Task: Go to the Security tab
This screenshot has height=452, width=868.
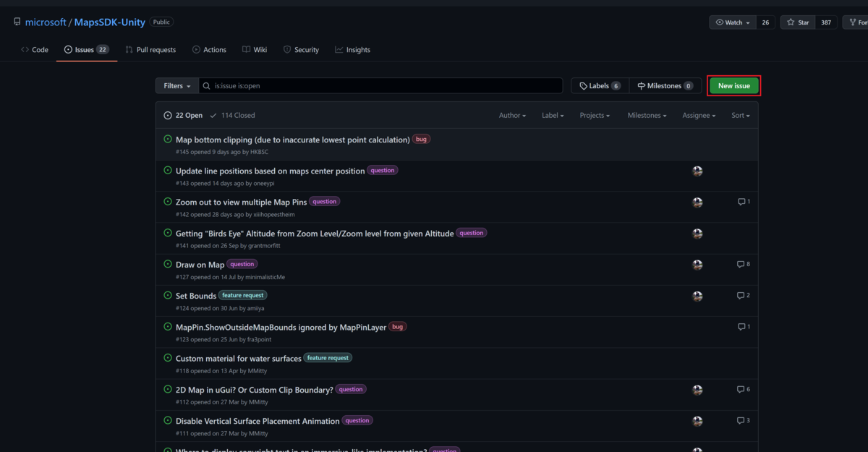Action: (301, 50)
